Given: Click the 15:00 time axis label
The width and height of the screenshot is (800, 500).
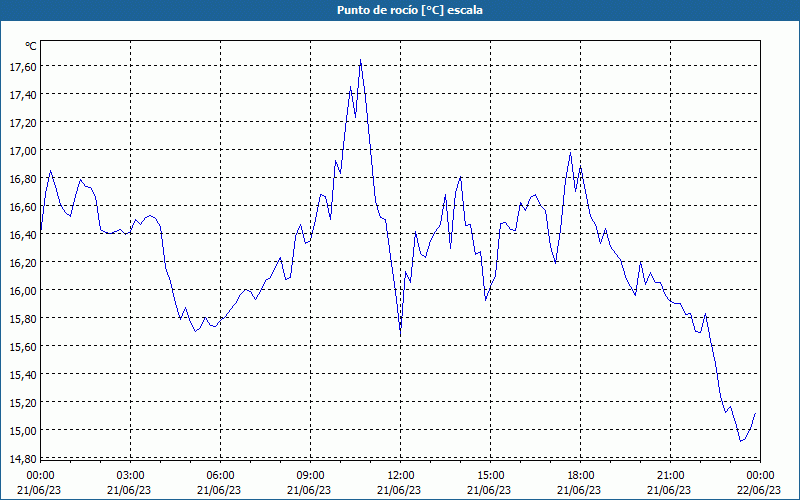Looking at the screenshot, I should [x=490, y=476].
